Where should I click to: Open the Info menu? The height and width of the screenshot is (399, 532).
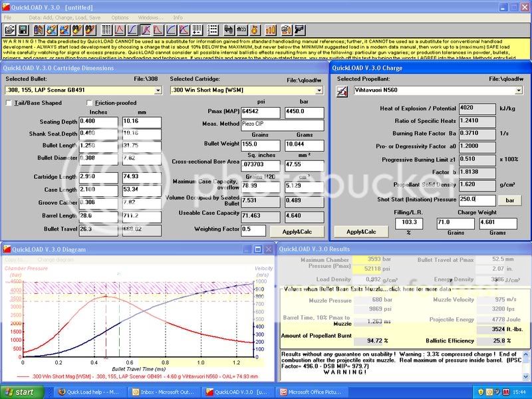coord(178,17)
